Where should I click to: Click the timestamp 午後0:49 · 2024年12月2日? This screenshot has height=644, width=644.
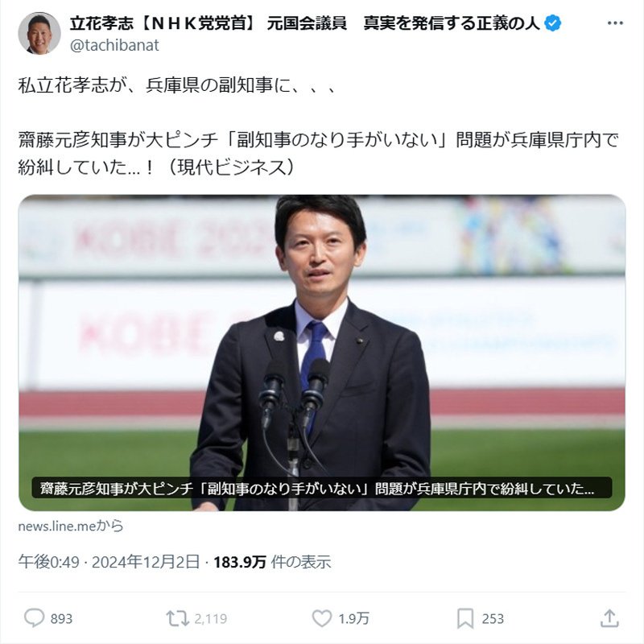[109, 562]
